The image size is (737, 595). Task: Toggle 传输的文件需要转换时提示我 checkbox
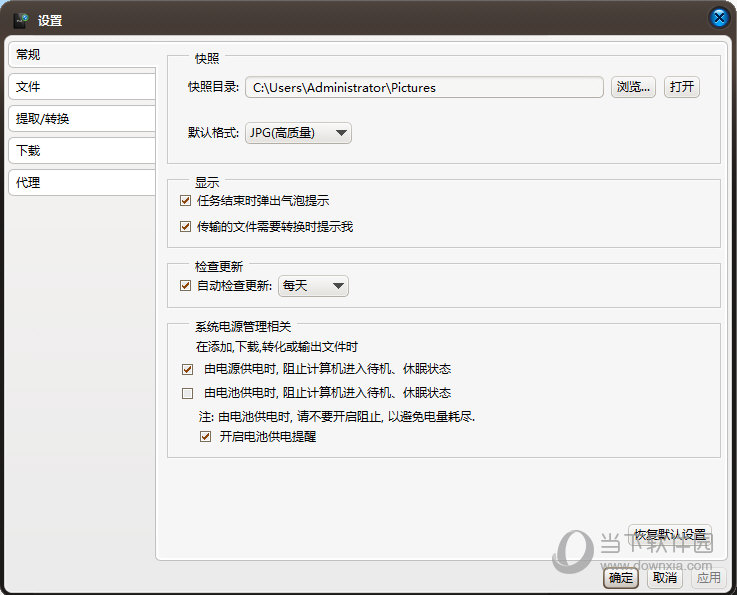point(186,227)
